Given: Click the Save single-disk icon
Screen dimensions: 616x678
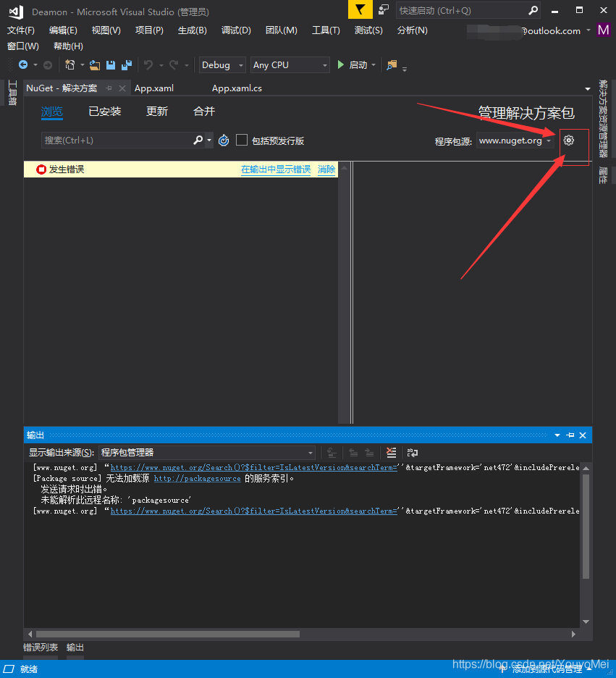Looking at the screenshot, I should [111, 65].
